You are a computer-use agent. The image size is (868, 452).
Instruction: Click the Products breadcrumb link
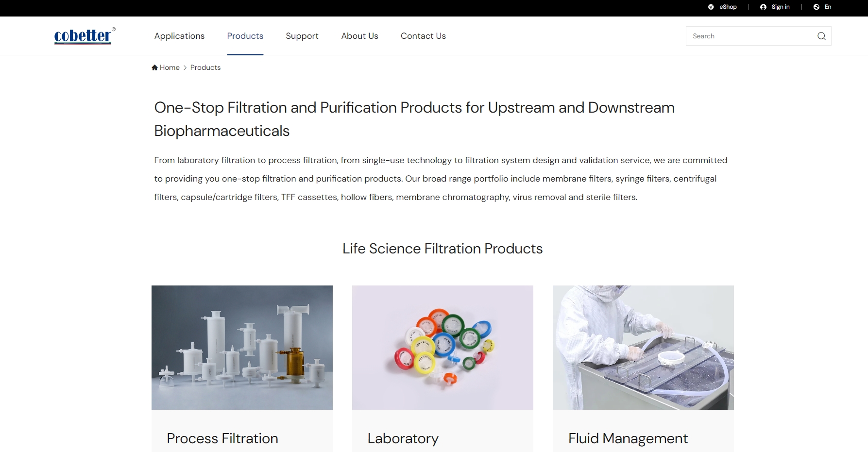(x=205, y=67)
